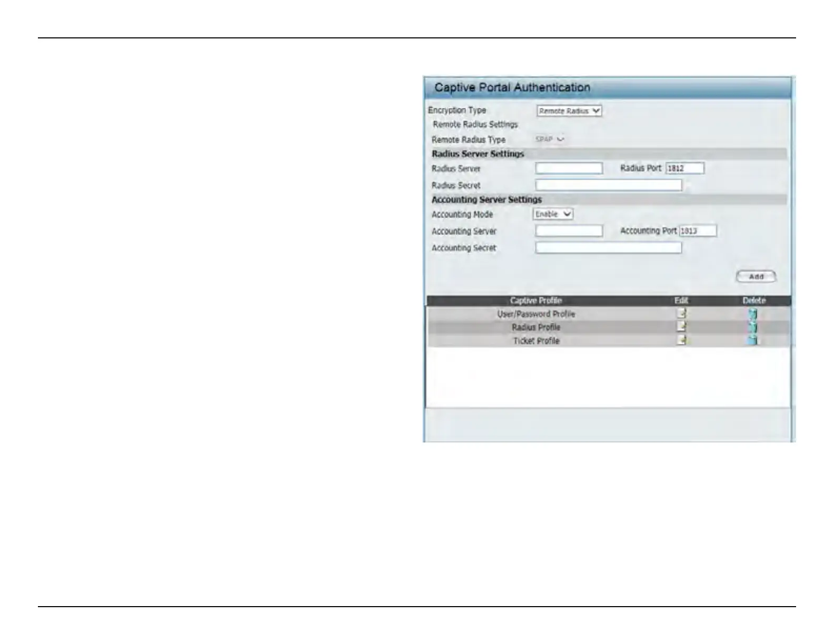Focus the Radius Port field
Screen dimensions: 834x644
click(685, 168)
